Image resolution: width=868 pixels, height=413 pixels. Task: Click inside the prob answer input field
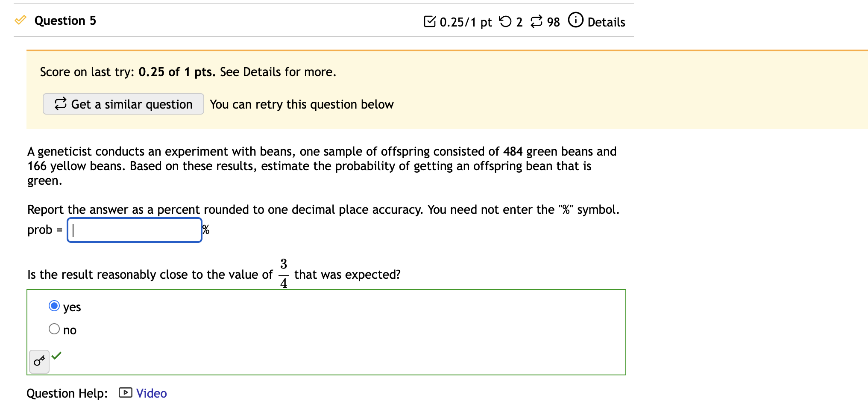(134, 230)
